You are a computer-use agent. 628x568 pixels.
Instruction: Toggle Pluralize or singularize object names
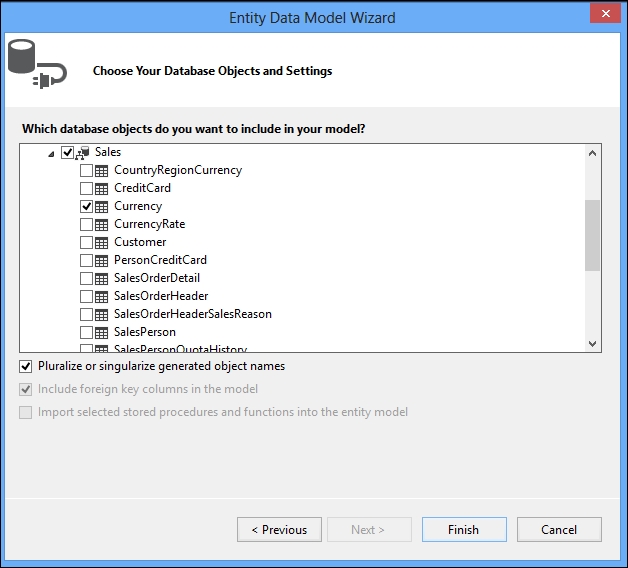tap(26, 366)
